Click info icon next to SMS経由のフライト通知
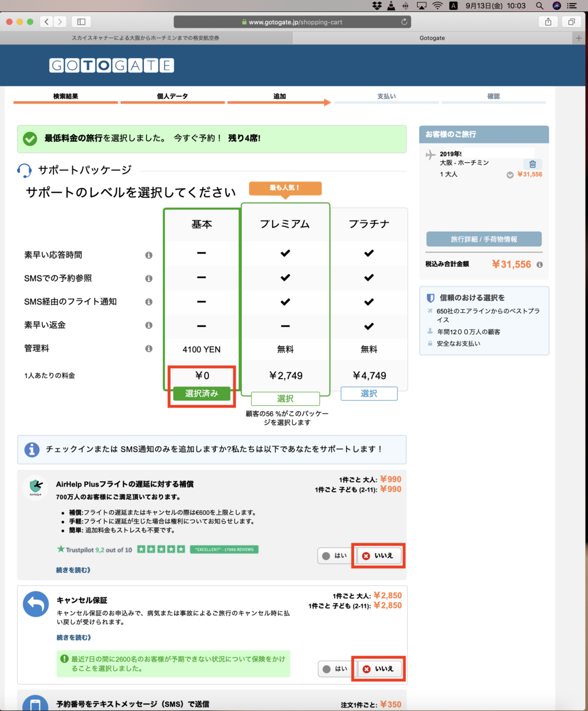 (149, 302)
